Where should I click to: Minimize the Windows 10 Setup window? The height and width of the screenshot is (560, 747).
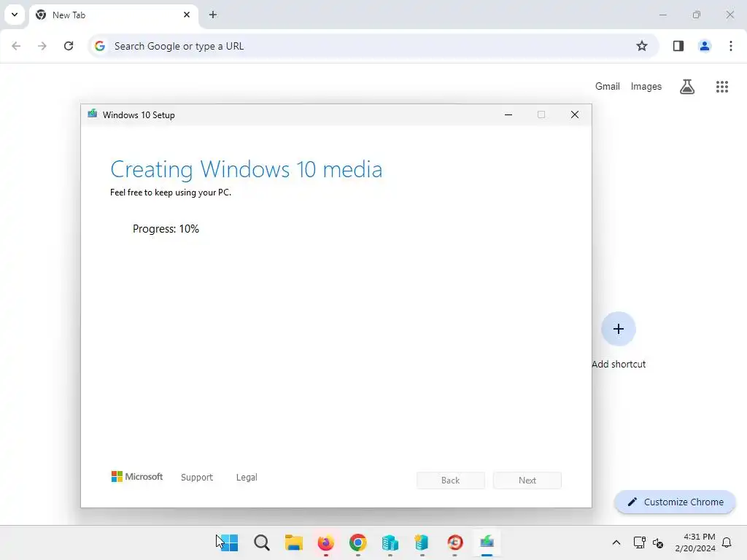click(x=508, y=114)
